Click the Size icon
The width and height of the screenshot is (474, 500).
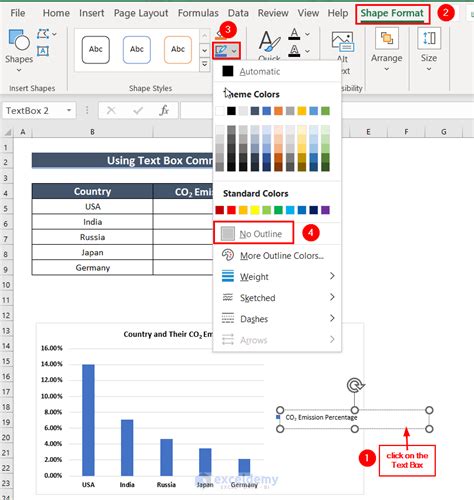pyautogui.click(x=429, y=38)
